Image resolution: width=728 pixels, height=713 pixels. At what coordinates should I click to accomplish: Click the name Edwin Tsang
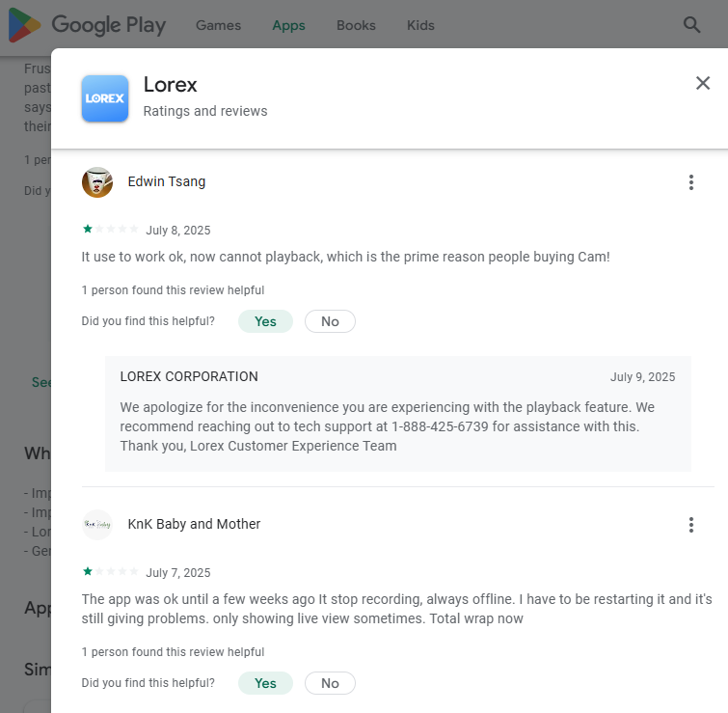click(x=166, y=181)
